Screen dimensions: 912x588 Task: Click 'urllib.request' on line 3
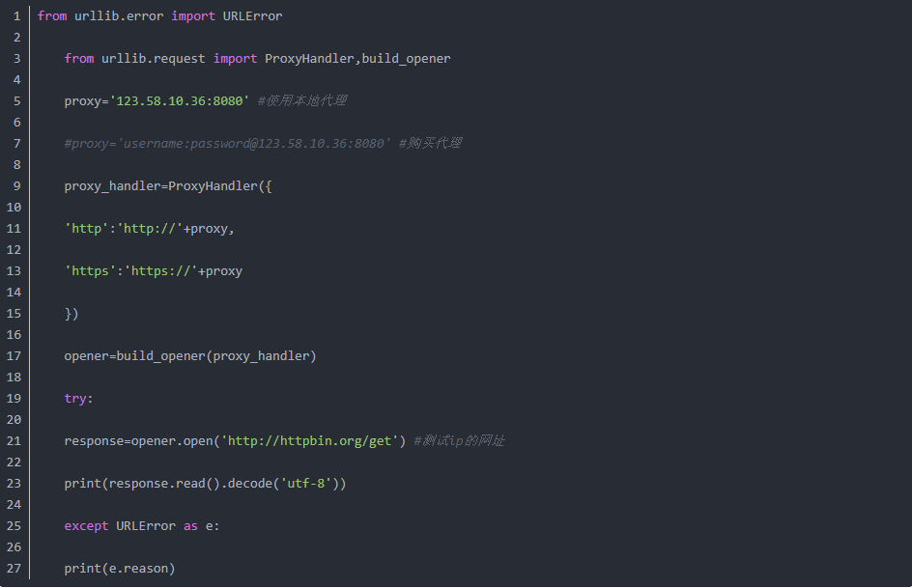click(153, 59)
